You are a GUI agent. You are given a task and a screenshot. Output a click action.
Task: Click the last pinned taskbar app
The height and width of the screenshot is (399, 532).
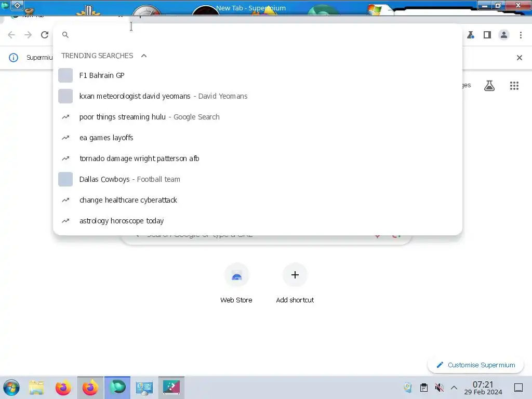(171, 388)
